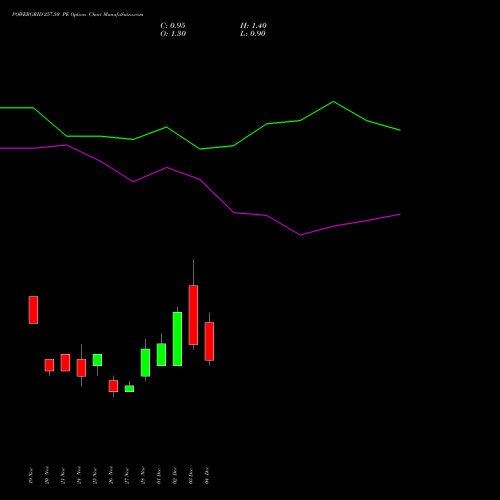Select the open value O: 1.30
Screen dimensions: 500x500
(x=173, y=34)
